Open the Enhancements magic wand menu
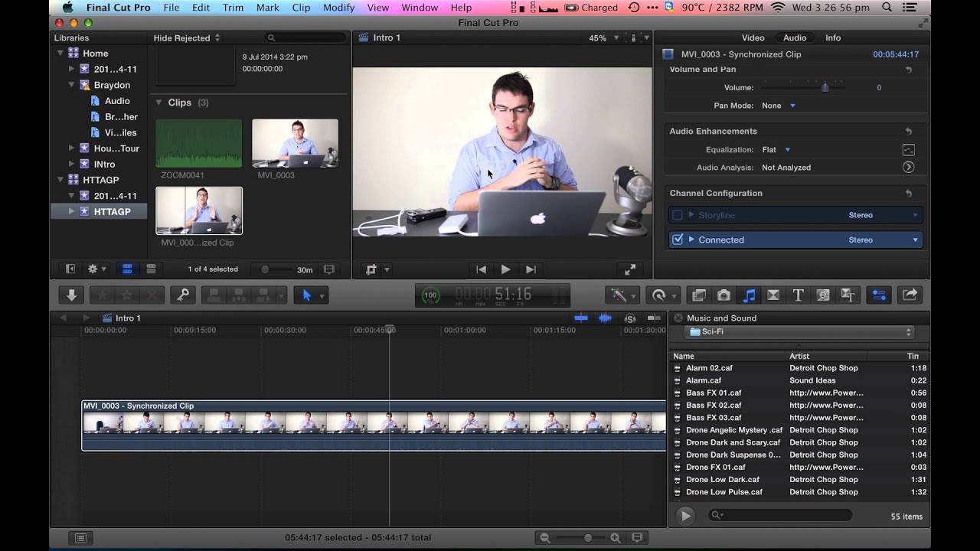The width and height of the screenshot is (980, 551). click(621, 295)
